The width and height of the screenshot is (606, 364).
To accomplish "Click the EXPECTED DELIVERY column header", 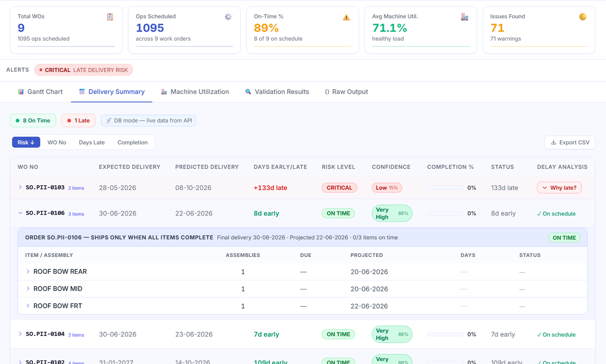I will coord(130,167).
